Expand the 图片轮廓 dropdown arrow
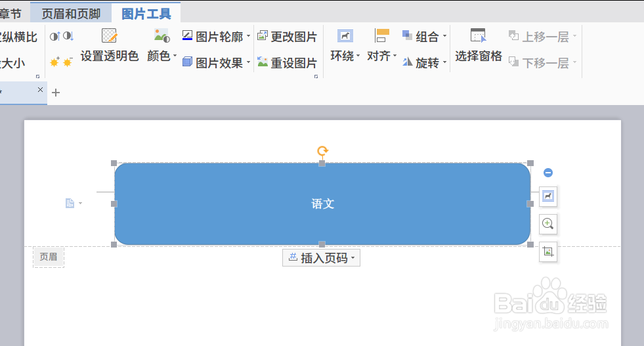Screen dimensions: 644x346 point(249,36)
